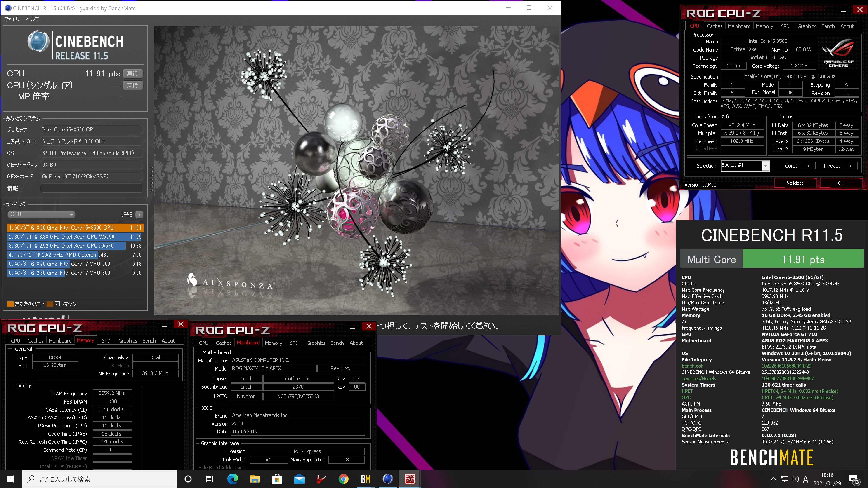Select ranking row Core i7 CPU 960
Viewport: 868px width, 488px height.
[75, 264]
